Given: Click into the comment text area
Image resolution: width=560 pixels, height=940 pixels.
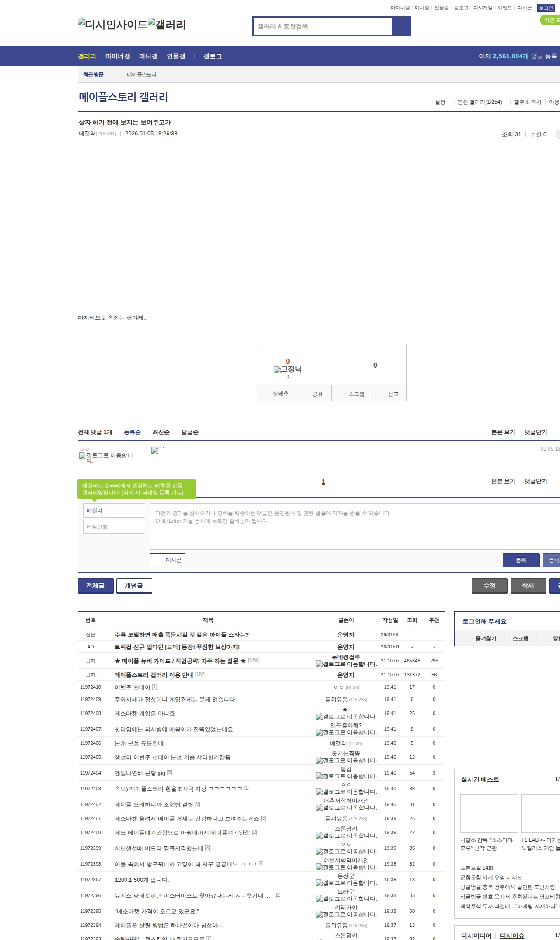Looking at the screenshot, I should tap(355, 527).
